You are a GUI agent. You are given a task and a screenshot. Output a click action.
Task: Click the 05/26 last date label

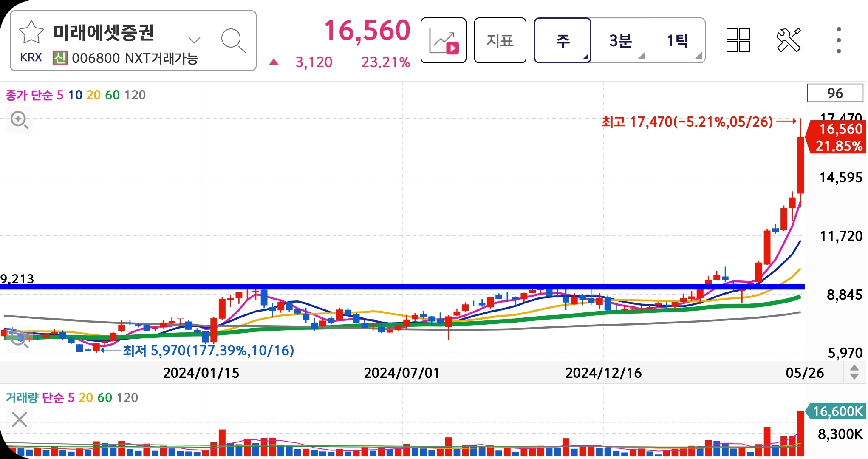805,373
